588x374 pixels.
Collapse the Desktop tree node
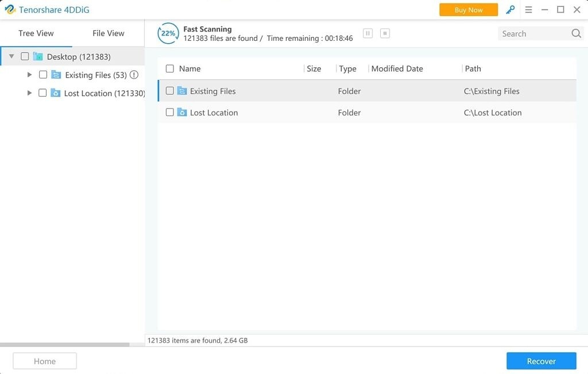click(x=11, y=56)
